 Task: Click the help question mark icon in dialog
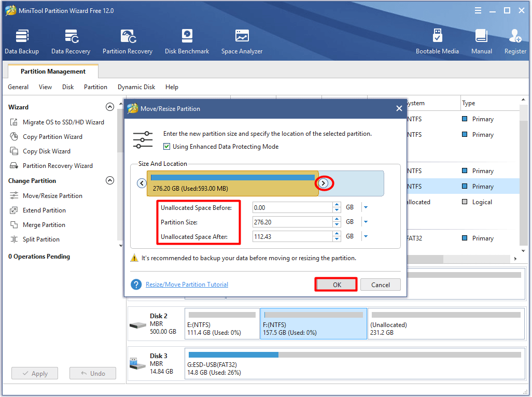136,285
